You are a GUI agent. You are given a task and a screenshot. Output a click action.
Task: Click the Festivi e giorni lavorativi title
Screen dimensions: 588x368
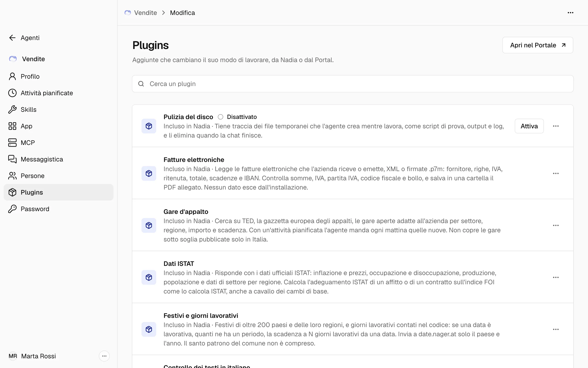[x=201, y=316]
